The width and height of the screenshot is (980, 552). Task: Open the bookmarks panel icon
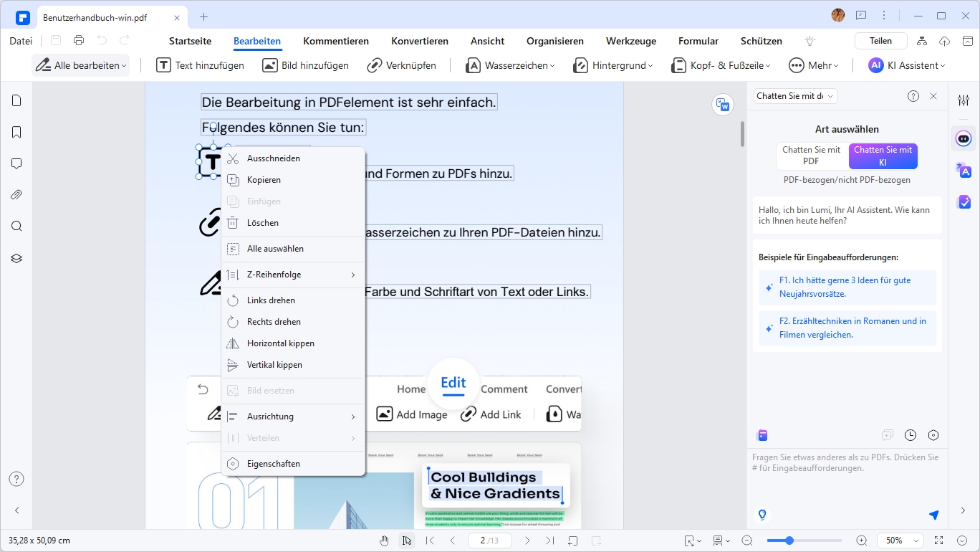[16, 133]
